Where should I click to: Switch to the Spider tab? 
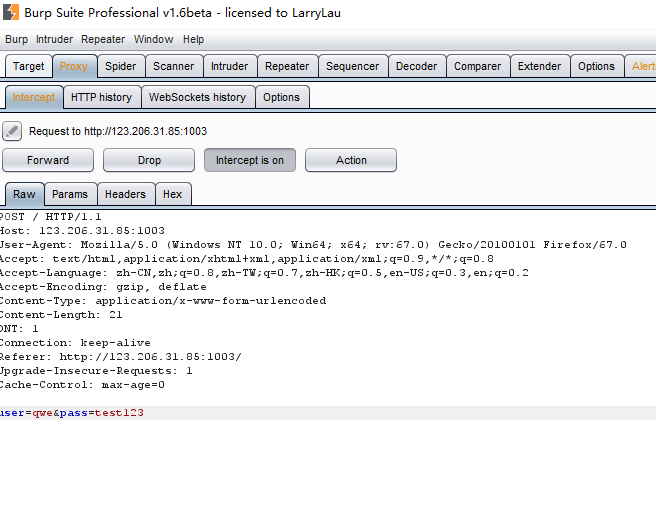(x=120, y=66)
